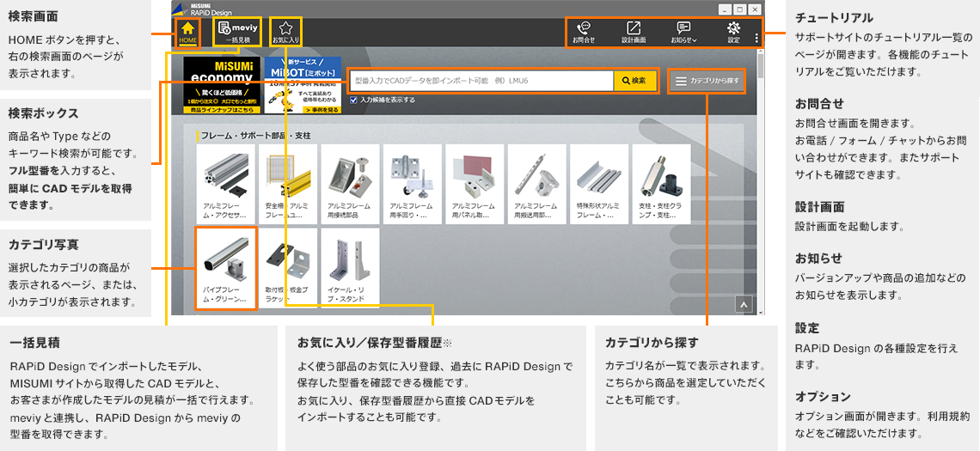Select パイプフレーム・グリーン category thumbnail
This screenshot has height=451, width=980.
point(225,266)
